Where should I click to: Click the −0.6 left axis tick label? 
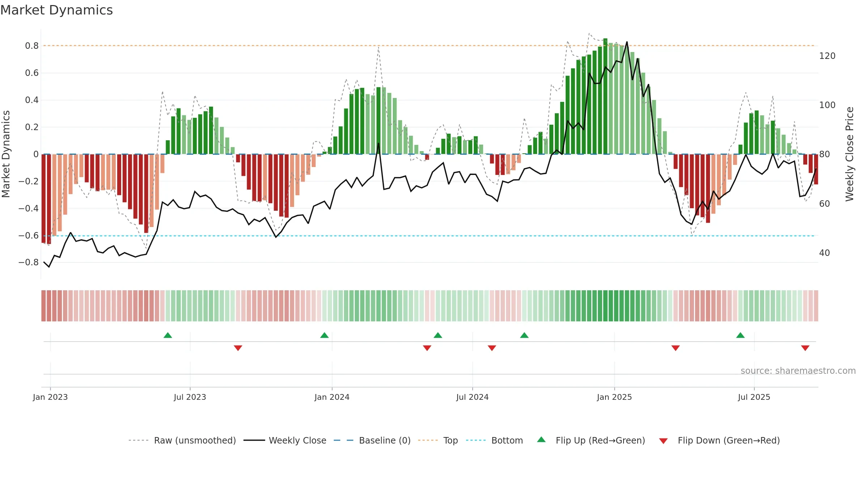point(29,236)
